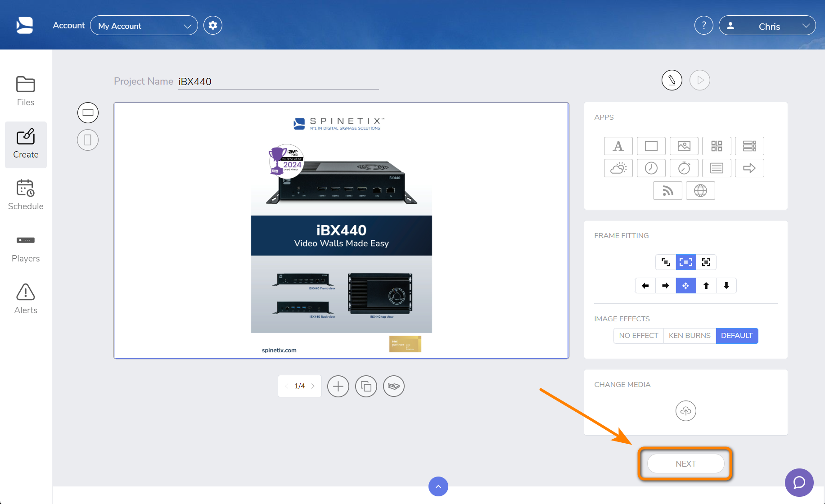Duplicate the current slide
The width and height of the screenshot is (825, 504).
[366, 386]
